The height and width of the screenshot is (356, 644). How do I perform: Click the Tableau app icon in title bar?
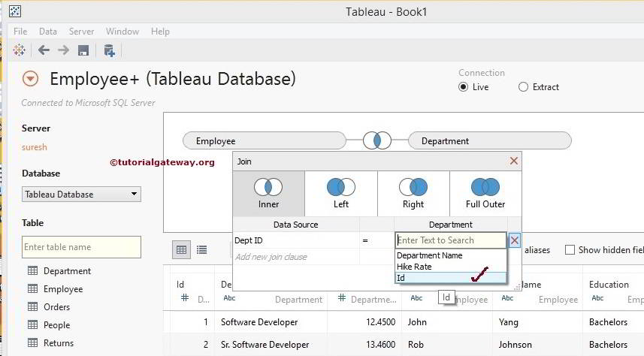coord(15,11)
